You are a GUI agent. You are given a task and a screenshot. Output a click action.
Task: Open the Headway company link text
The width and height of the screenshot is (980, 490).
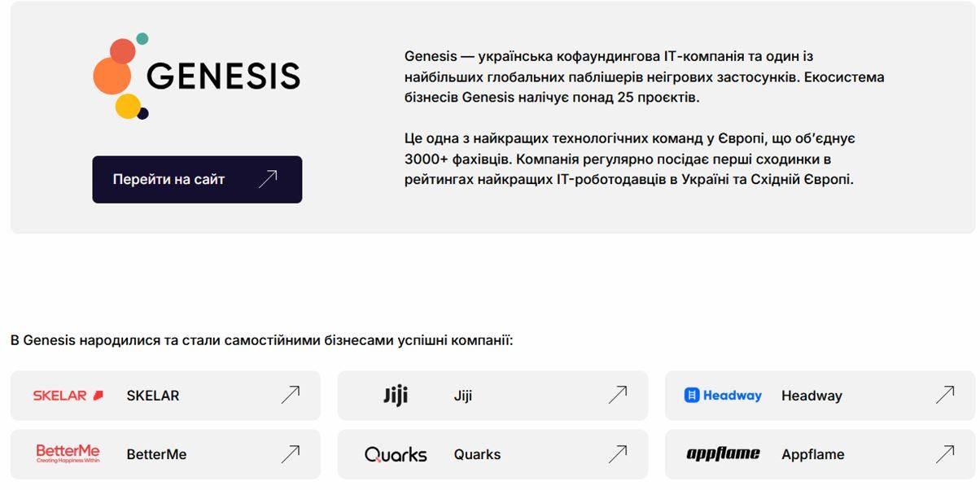[812, 396]
